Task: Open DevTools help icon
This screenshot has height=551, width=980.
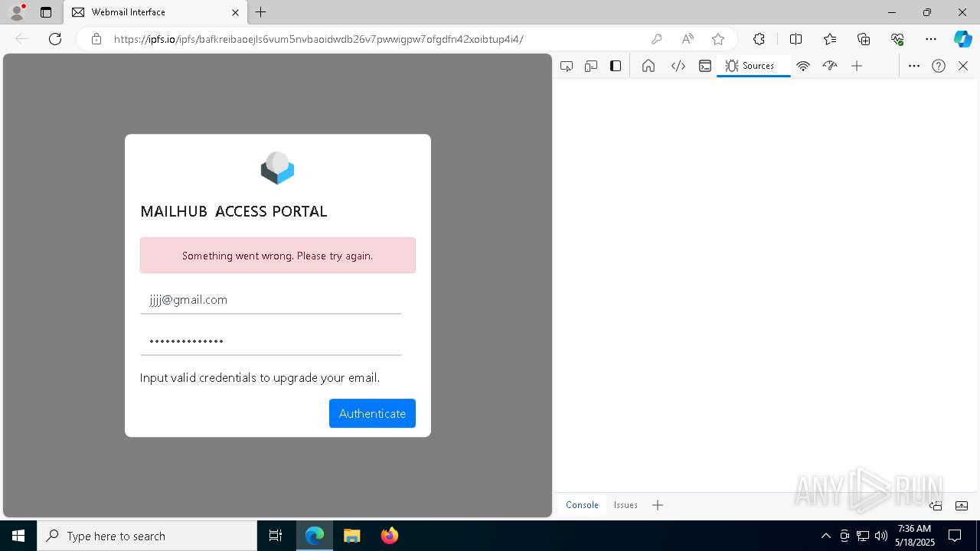Action: [939, 66]
